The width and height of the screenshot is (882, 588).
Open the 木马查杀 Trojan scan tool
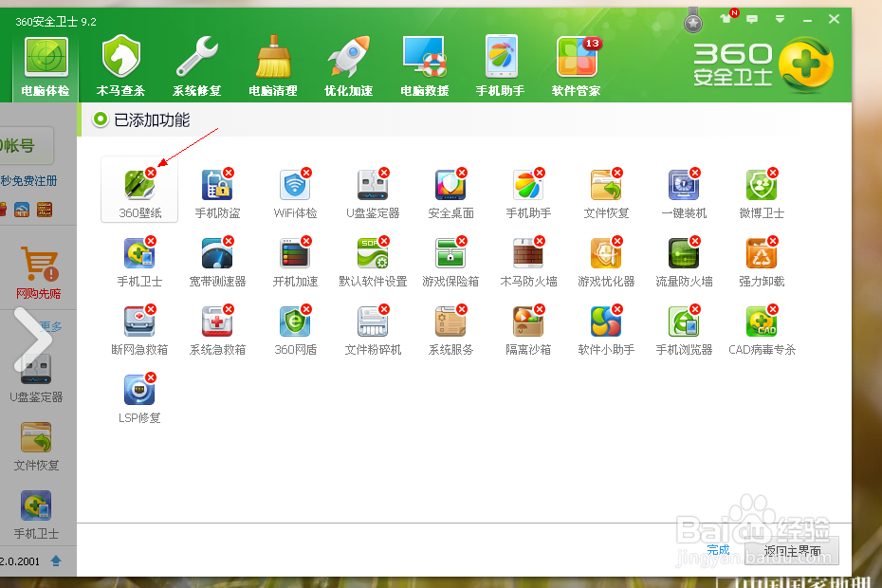119,64
